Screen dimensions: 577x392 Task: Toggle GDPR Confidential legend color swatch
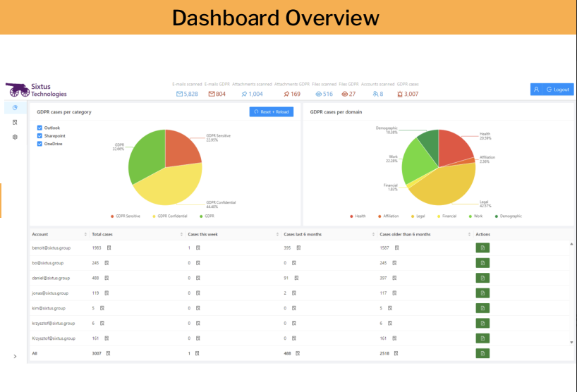click(154, 216)
